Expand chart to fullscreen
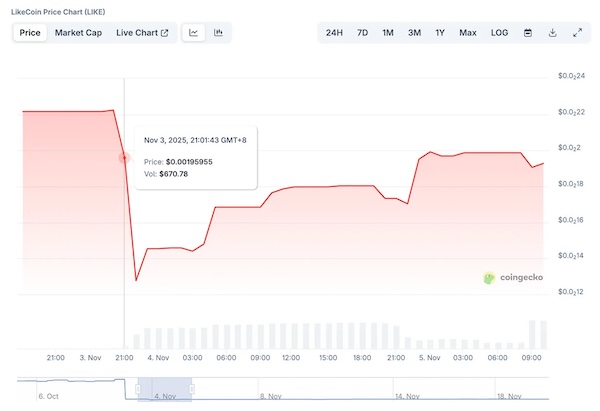 tap(577, 32)
